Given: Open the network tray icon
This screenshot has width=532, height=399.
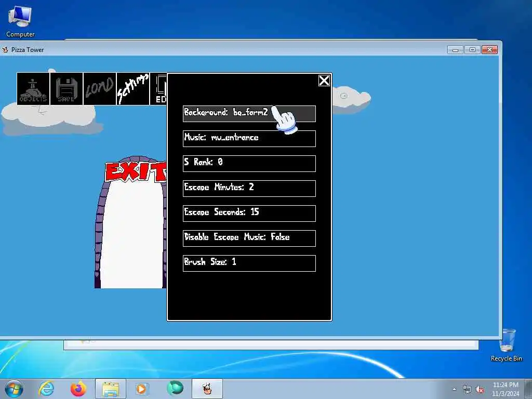Looking at the screenshot, I should click(x=467, y=390).
